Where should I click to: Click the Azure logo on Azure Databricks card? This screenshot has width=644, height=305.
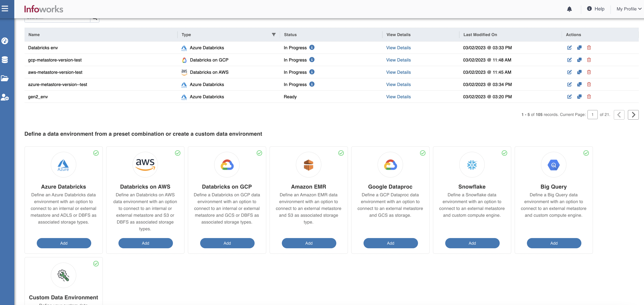coord(63,165)
